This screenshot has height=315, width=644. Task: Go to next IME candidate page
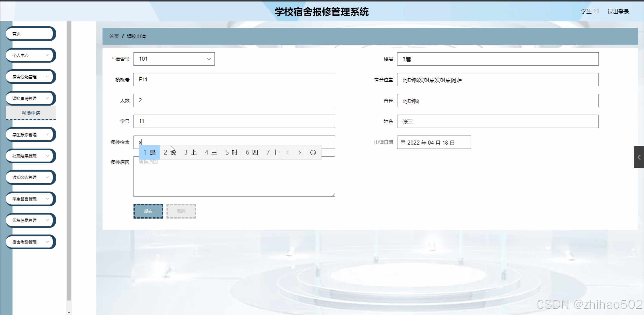(x=299, y=152)
